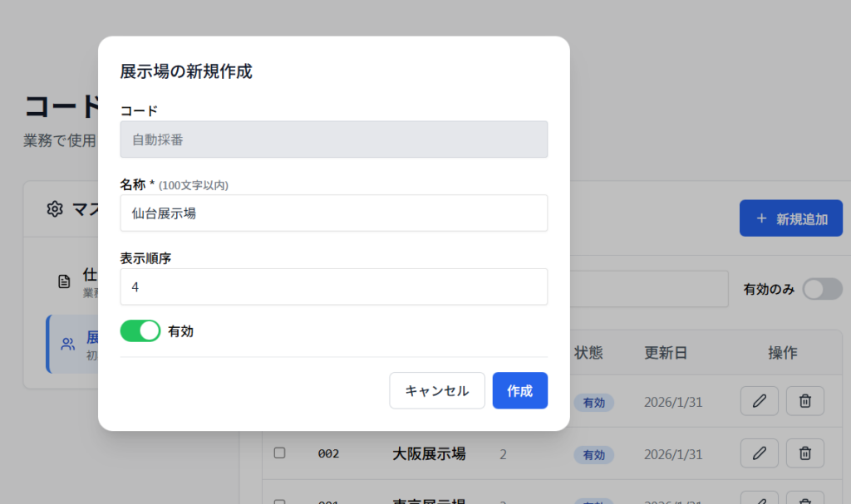This screenshot has height=504, width=851.
Task: Click the 名称 field containing 仙台展示場
Action: tap(333, 213)
